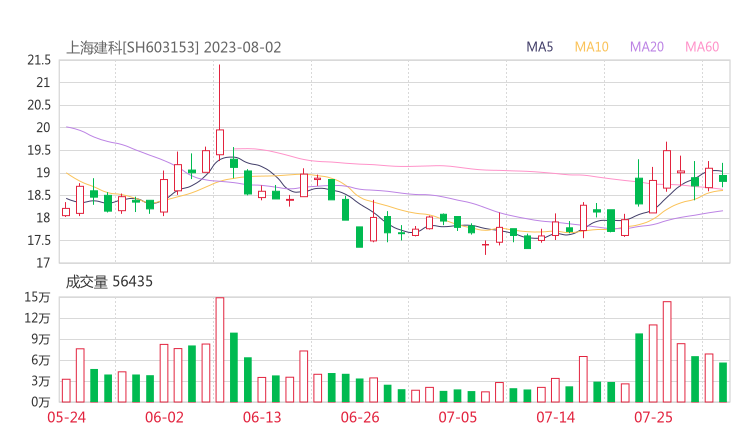Click the 12万 volume axis label

pos(37,318)
